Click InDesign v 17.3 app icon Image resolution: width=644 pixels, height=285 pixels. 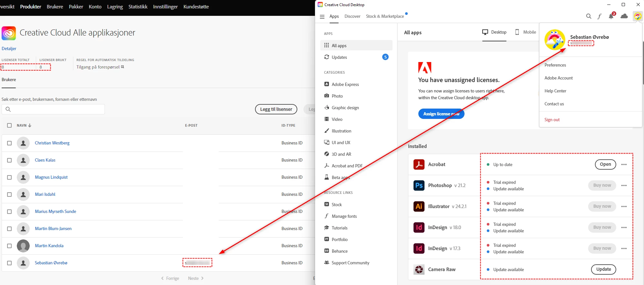419,248
